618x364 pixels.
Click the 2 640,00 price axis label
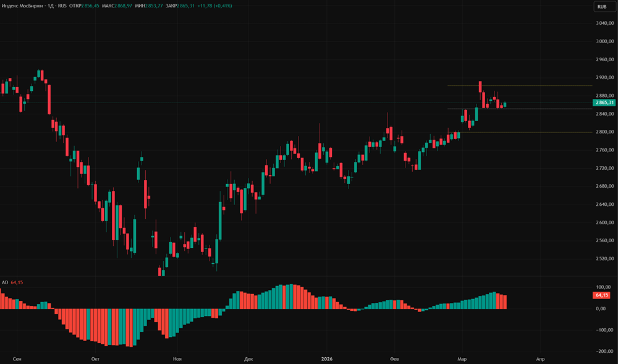point(604,205)
